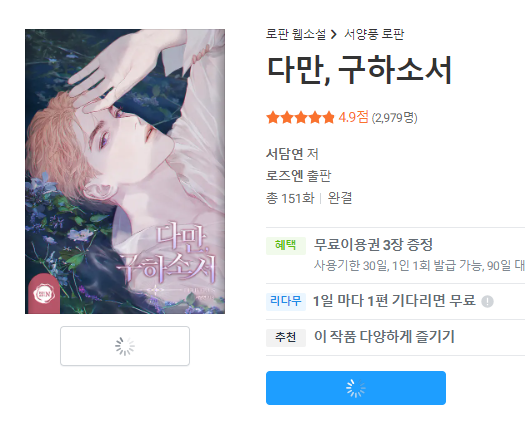Click the 혜택 green badge
This screenshot has height=425, width=525.
point(286,245)
